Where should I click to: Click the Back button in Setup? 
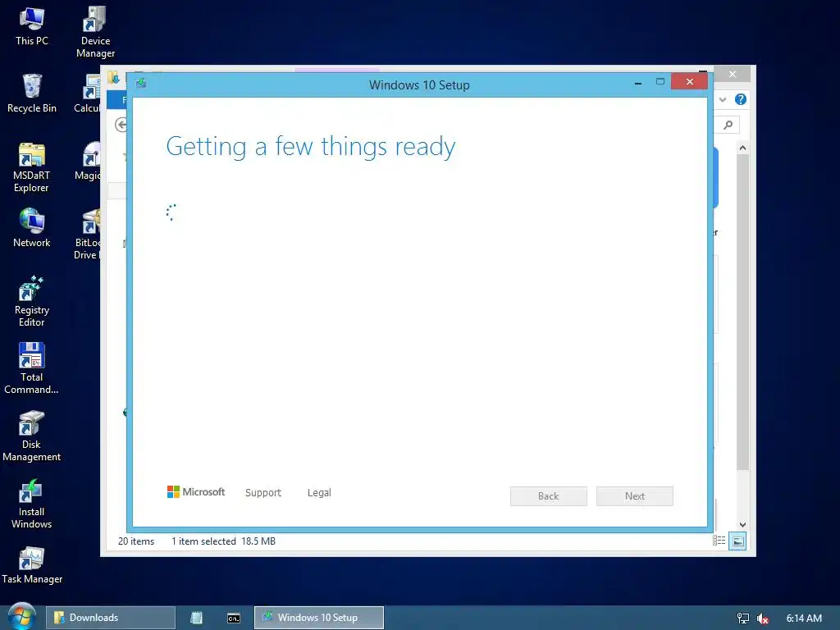point(549,496)
